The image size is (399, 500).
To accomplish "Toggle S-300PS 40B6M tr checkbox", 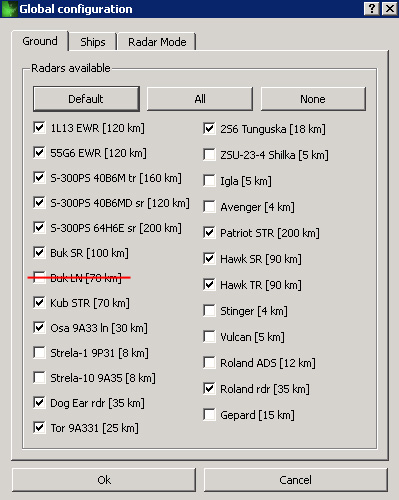I will 39,178.
